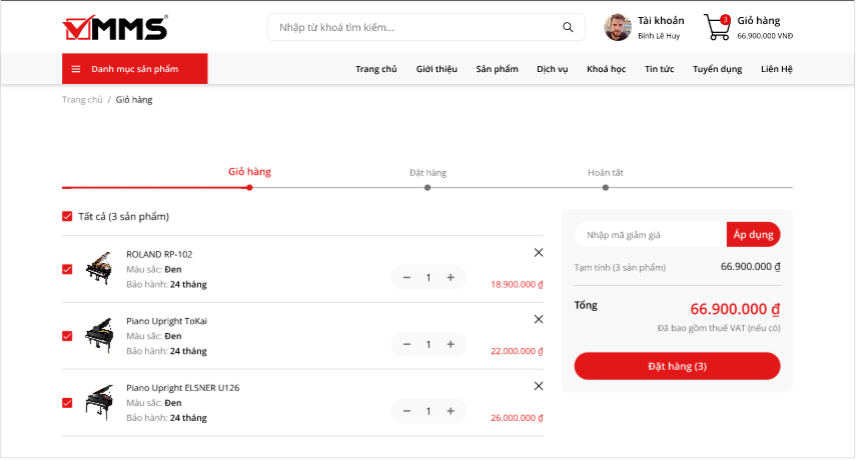The image size is (856, 460).
Task: Open the shopping cart icon
Action: [x=717, y=27]
